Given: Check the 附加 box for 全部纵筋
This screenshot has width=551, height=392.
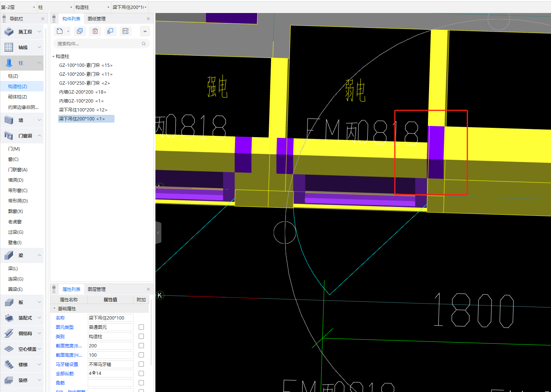Looking at the screenshot, I should [141, 373].
